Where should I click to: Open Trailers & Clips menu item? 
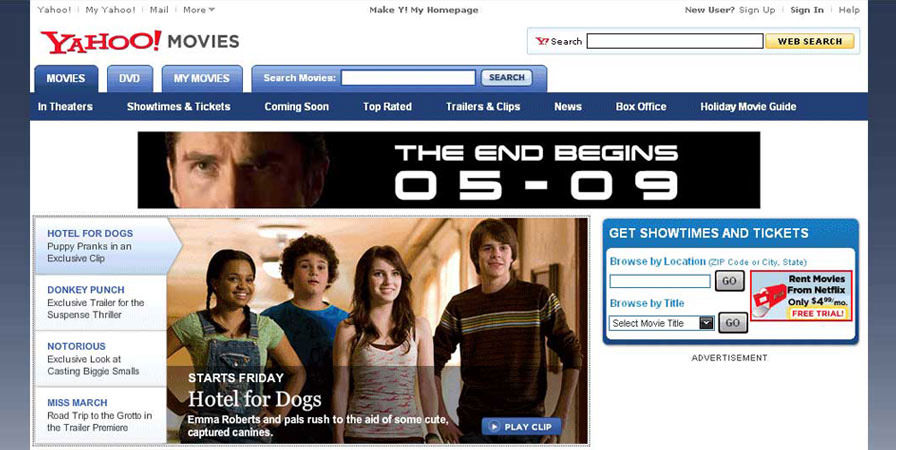pos(483,106)
